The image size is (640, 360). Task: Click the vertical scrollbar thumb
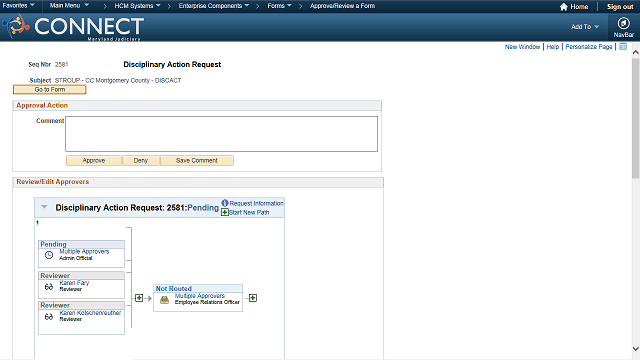(x=636, y=118)
